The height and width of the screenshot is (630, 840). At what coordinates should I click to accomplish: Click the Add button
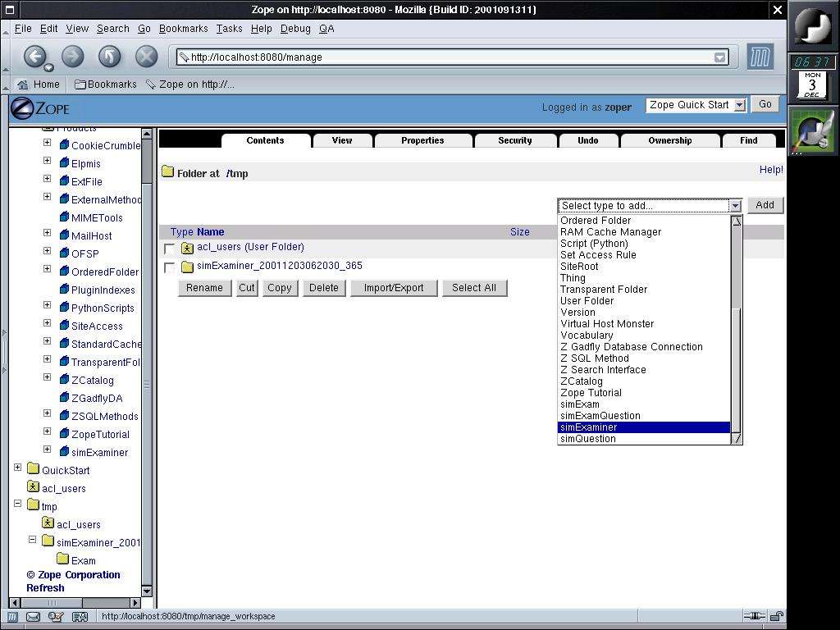(x=765, y=205)
